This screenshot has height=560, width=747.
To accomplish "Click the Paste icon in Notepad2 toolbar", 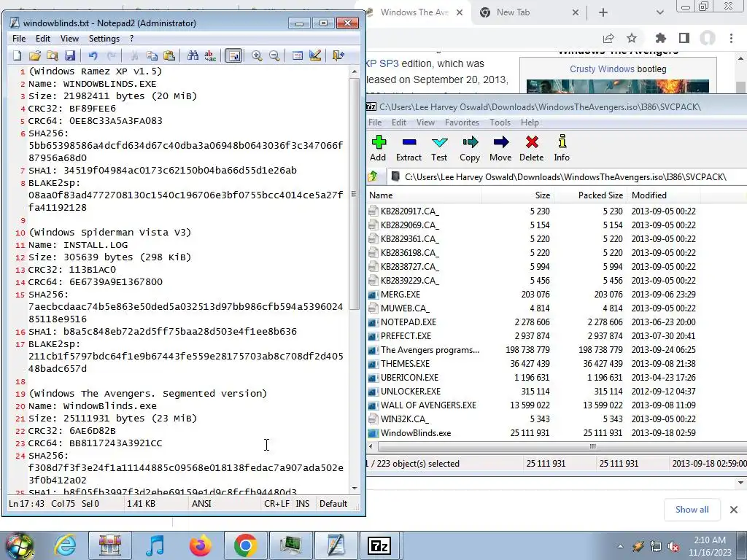I will click(169, 55).
